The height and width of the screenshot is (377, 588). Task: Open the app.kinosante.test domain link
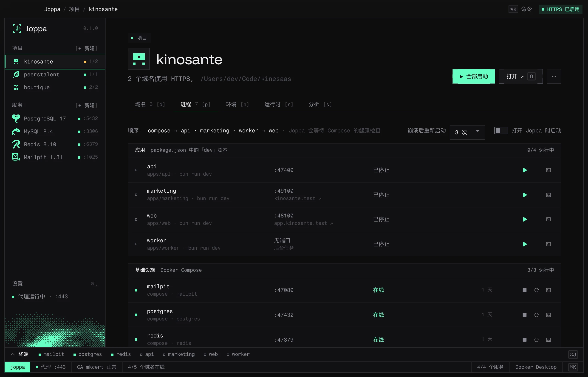point(303,223)
